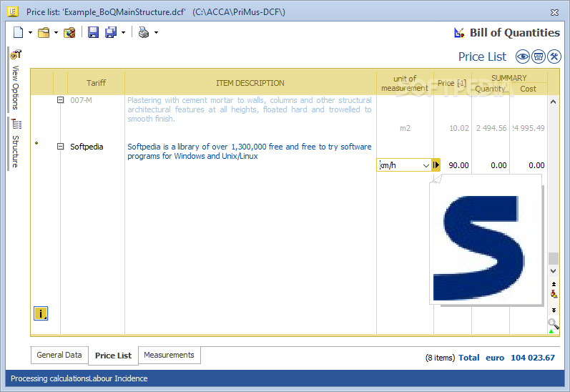Screen dimensions: 570x392
Task: Click the m2 unit cell
Action: (x=405, y=128)
